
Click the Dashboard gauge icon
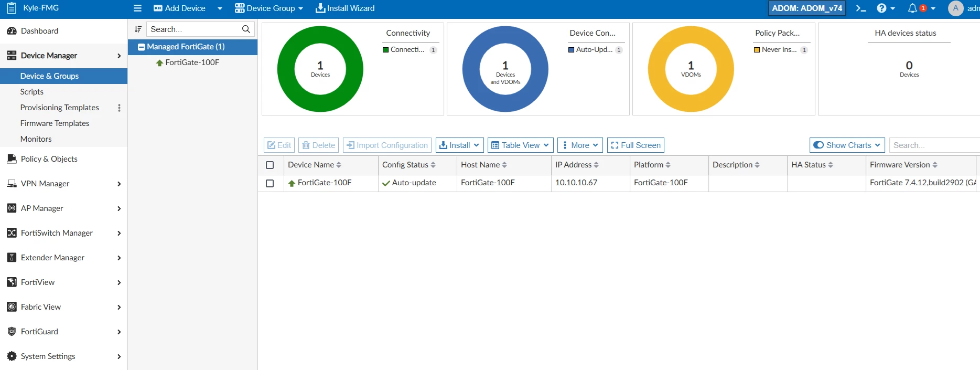point(12,31)
